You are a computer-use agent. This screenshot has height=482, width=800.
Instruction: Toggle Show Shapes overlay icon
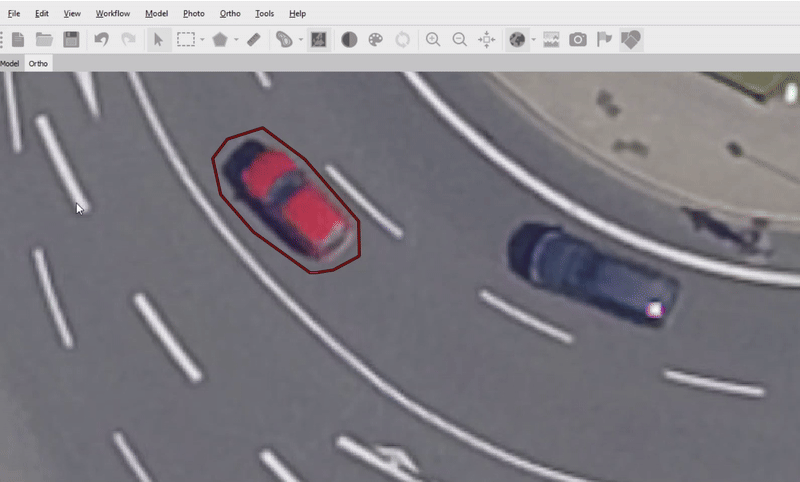tap(631, 40)
